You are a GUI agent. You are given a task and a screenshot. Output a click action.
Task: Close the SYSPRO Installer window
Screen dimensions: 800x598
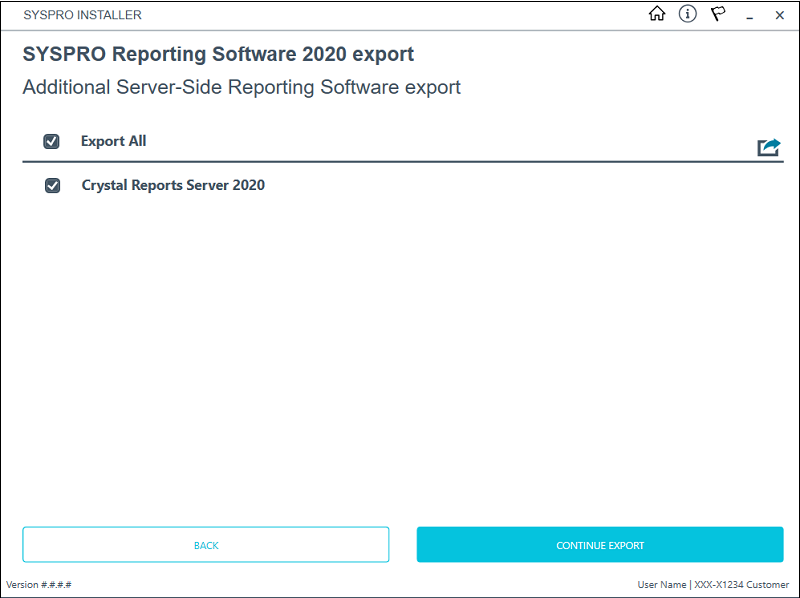[x=780, y=16]
